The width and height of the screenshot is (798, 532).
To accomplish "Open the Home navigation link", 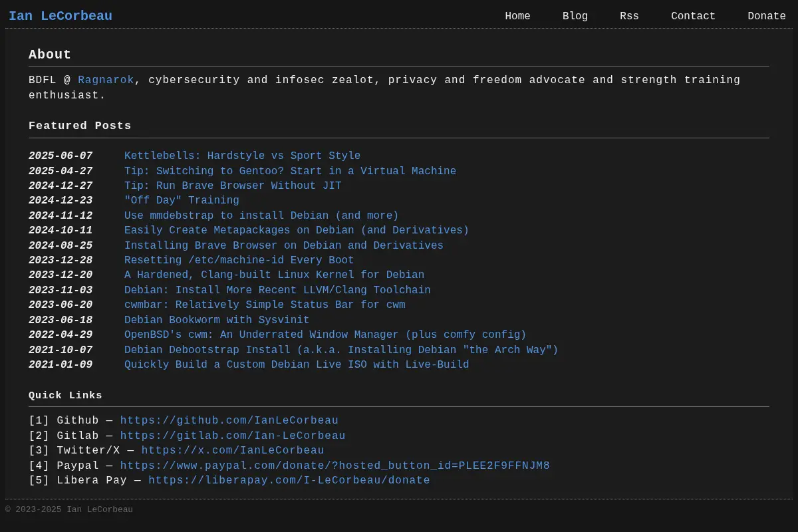I will coord(517,16).
